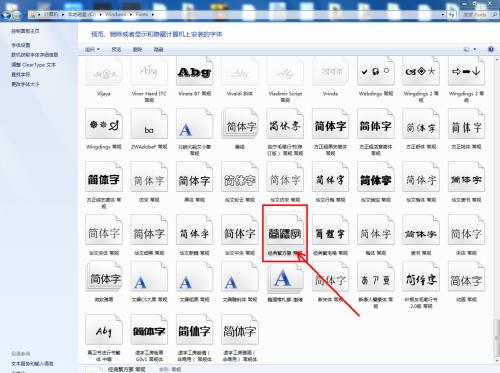Click the 预览 (Preview) toolbar command
Image resolution: width=500 pixels, height=373 pixels.
pos(116,49)
